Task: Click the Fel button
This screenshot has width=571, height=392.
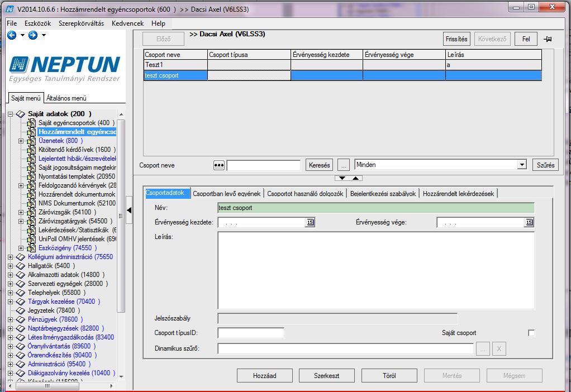Action: pyautogui.click(x=526, y=39)
